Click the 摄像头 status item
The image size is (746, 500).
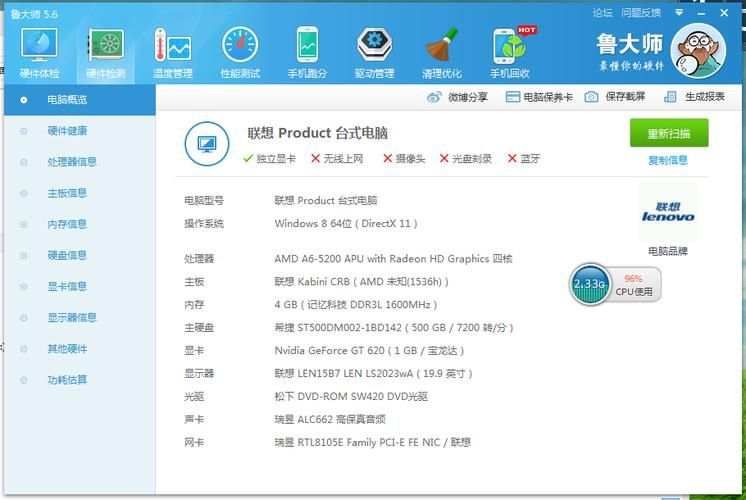click(404, 159)
